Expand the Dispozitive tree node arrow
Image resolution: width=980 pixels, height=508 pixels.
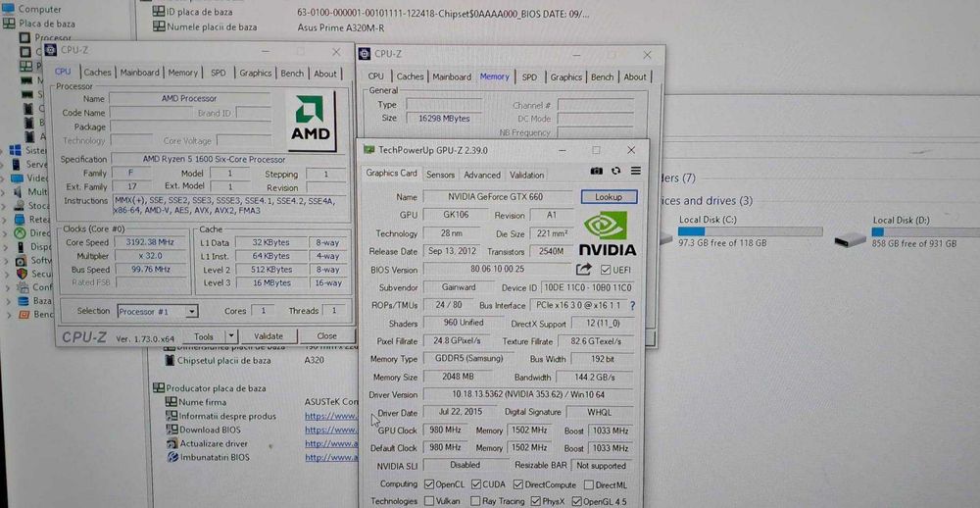(8, 246)
